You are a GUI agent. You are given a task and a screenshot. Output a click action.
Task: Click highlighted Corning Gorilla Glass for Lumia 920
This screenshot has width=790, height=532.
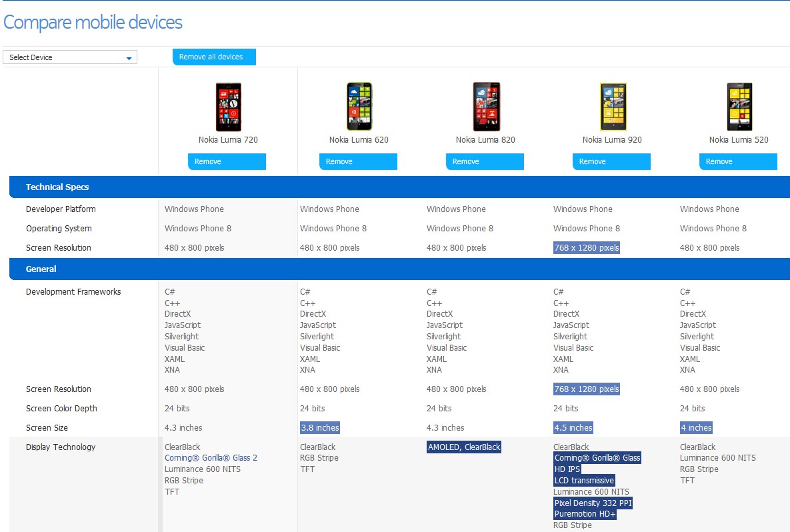[597, 458]
